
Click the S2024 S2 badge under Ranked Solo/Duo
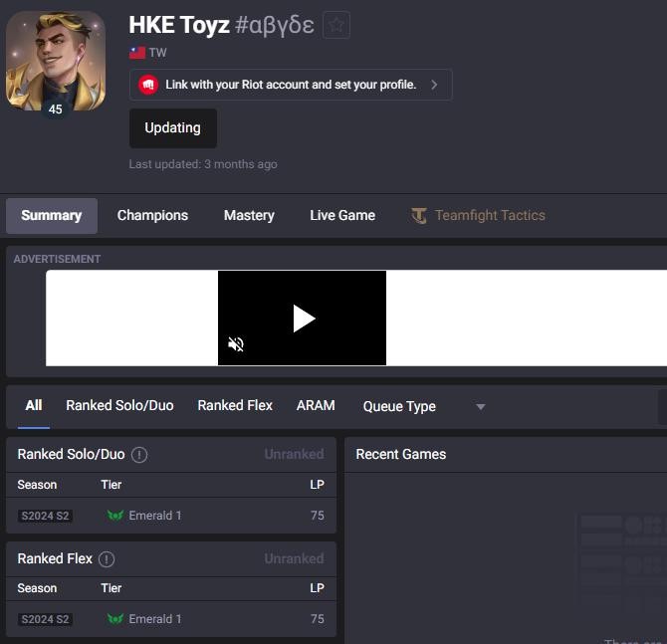45,516
